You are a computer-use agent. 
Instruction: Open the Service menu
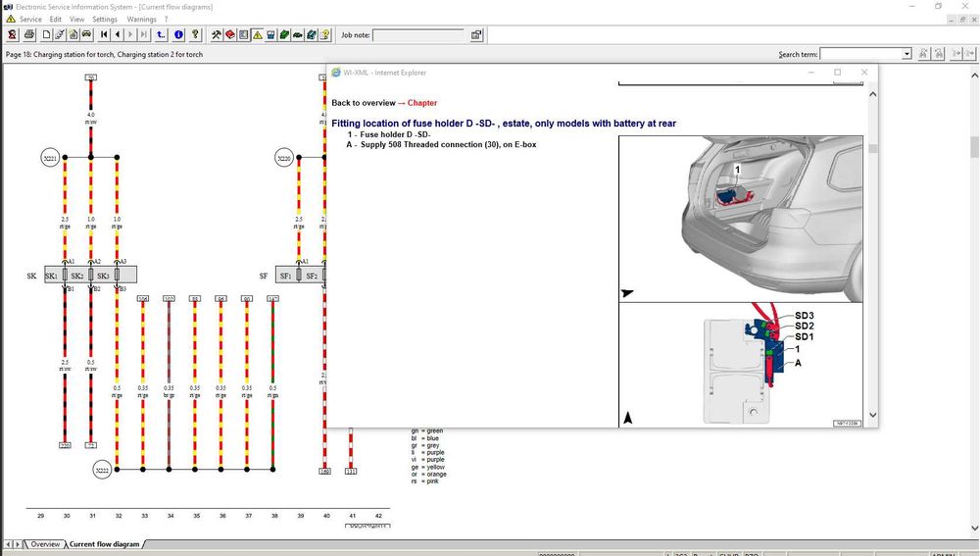(x=30, y=20)
